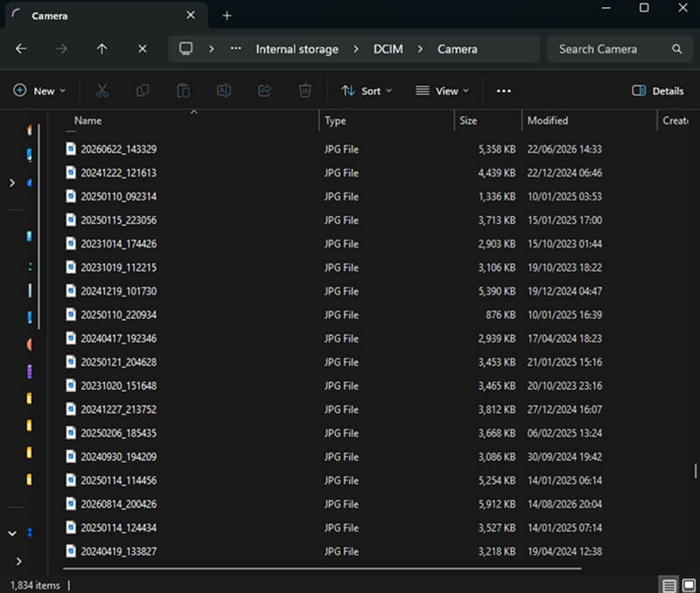
Task: Select file 20240417_192346
Action: tap(119, 338)
